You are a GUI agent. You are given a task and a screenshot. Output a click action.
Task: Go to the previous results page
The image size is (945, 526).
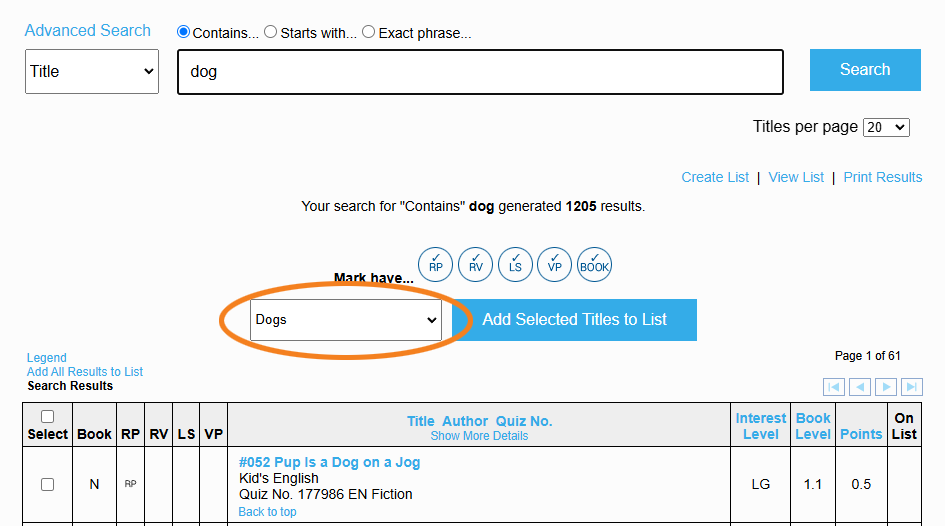coord(860,387)
